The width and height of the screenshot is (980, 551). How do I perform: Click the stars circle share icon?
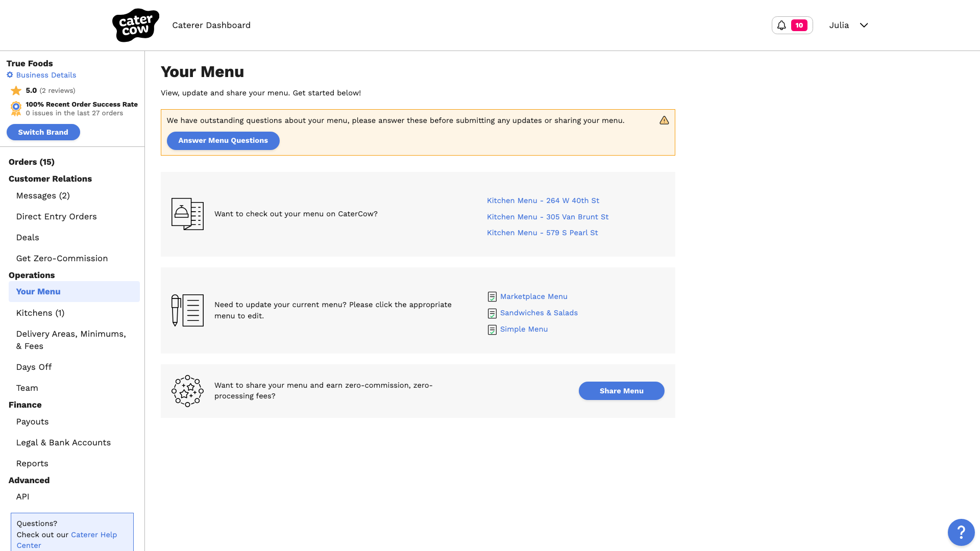click(x=187, y=391)
